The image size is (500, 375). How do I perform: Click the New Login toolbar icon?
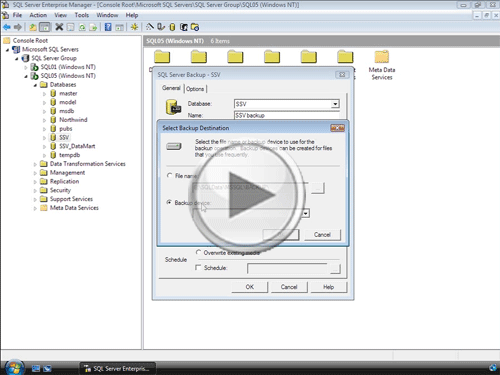coord(184,27)
